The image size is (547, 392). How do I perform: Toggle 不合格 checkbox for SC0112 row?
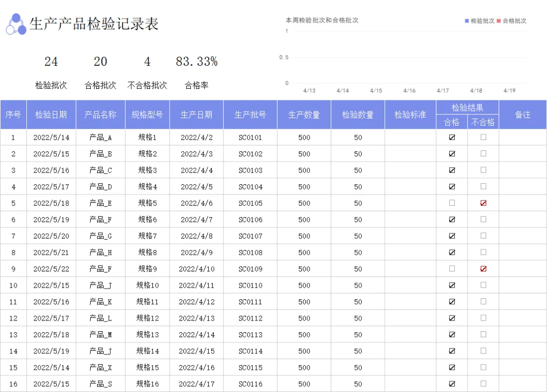483,318
